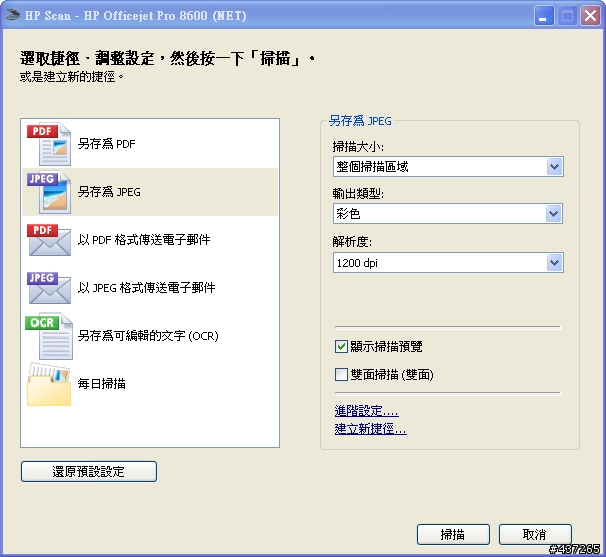Minimize the HP Scan window

pyautogui.click(x=544, y=16)
